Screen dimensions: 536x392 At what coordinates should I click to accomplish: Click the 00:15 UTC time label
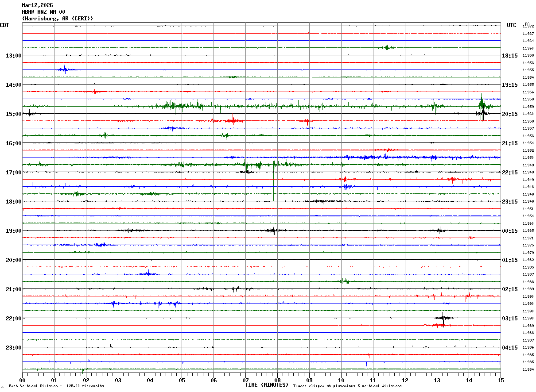[x=510, y=231]
